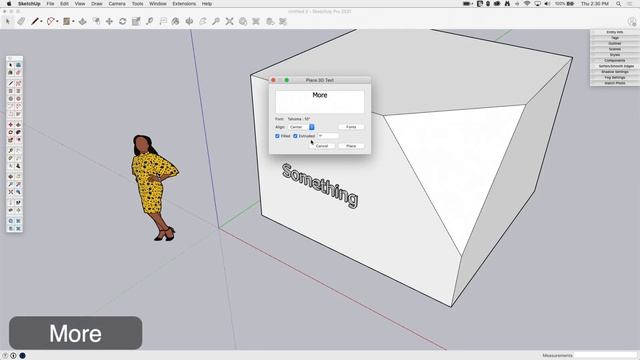The width and height of the screenshot is (640, 360).
Task: Open Line tool dropdown arrow in top toolbar
Action: (41, 22)
